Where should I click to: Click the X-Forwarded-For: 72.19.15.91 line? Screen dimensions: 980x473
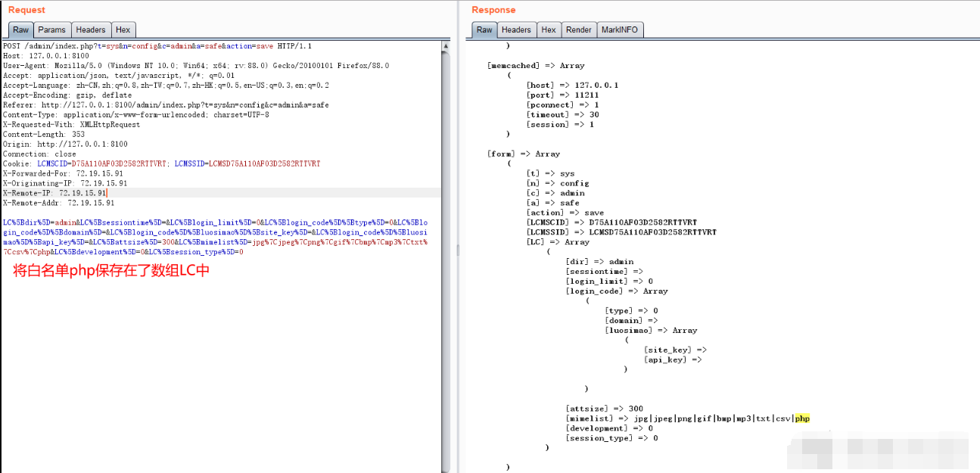[x=63, y=174]
